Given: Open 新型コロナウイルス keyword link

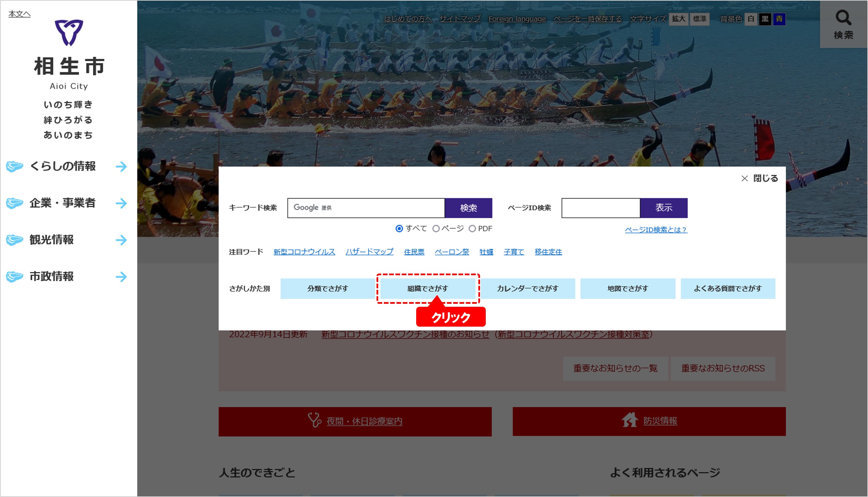Looking at the screenshot, I should tap(304, 252).
